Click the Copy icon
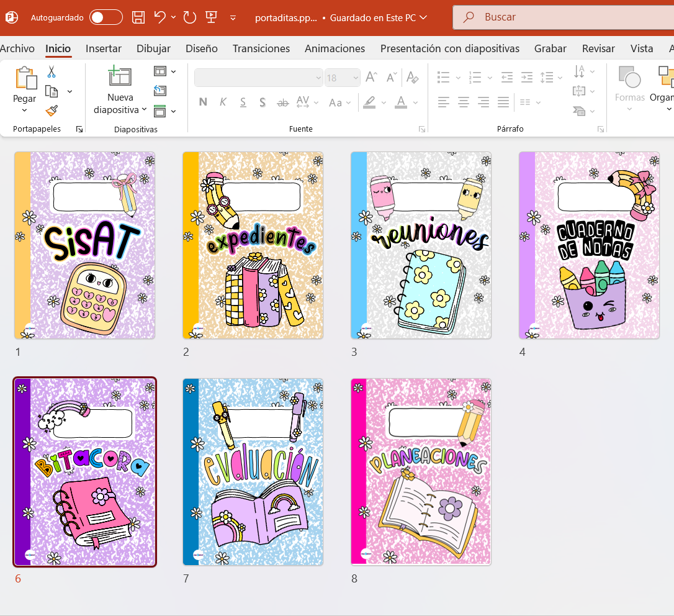 52,91
